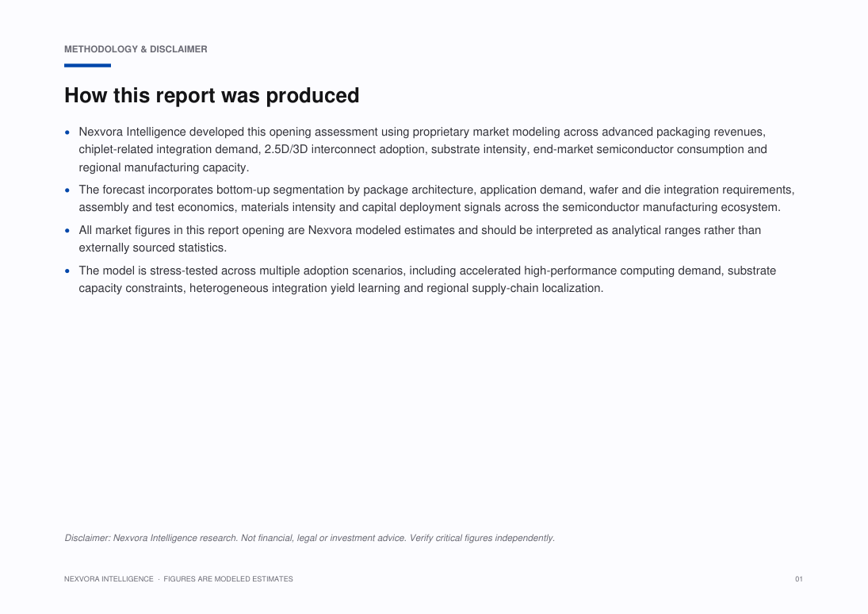
Task: Click the fourth bullet dot before 'The model is stress-tested'
Action: coord(67,271)
